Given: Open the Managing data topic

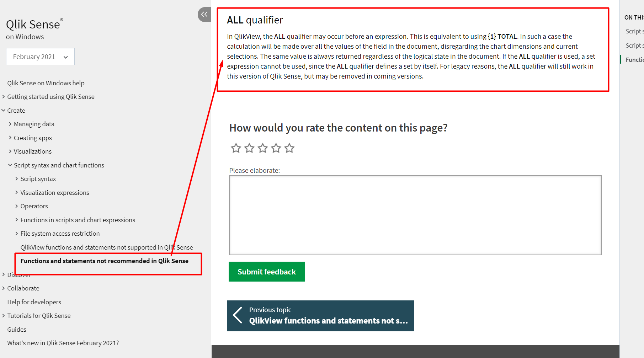Looking at the screenshot, I should (34, 124).
